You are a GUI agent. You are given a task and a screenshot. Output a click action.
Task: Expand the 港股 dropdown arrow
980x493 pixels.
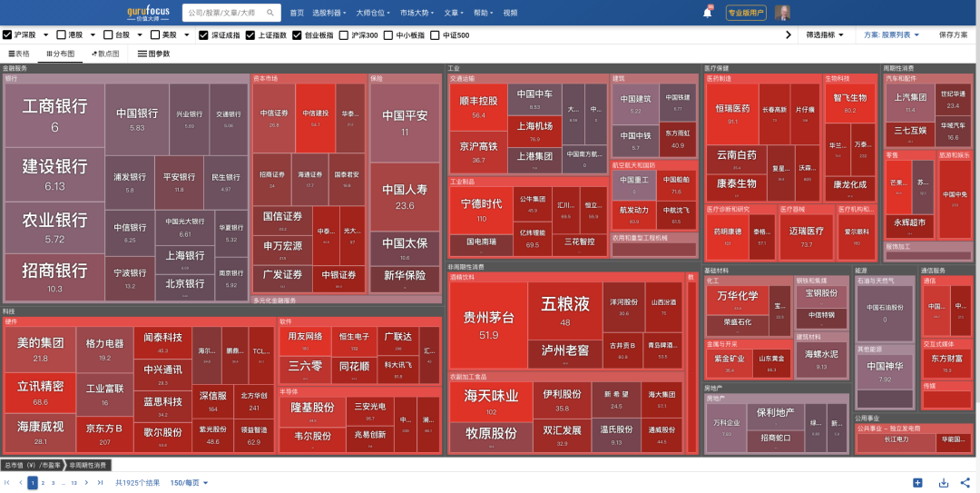click(x=93, y=35)
